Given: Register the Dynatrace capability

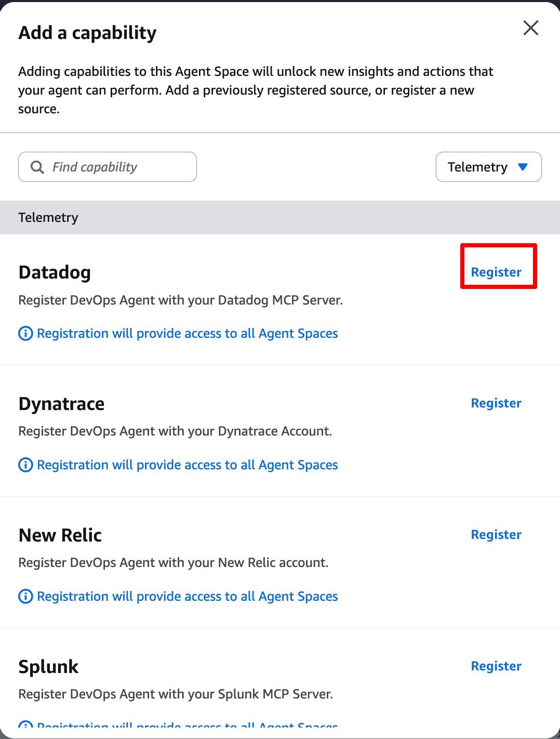Looking at the screenshot, I should click(496, 403).
